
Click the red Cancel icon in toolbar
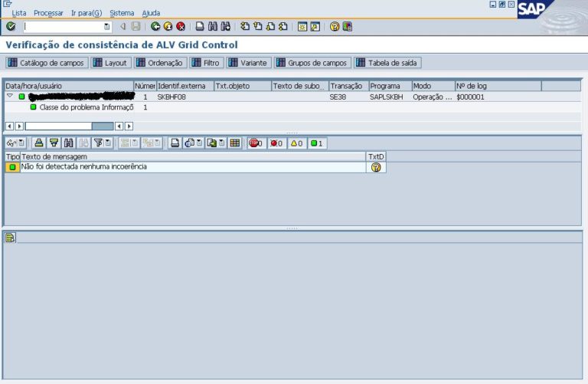pos(180,26)
